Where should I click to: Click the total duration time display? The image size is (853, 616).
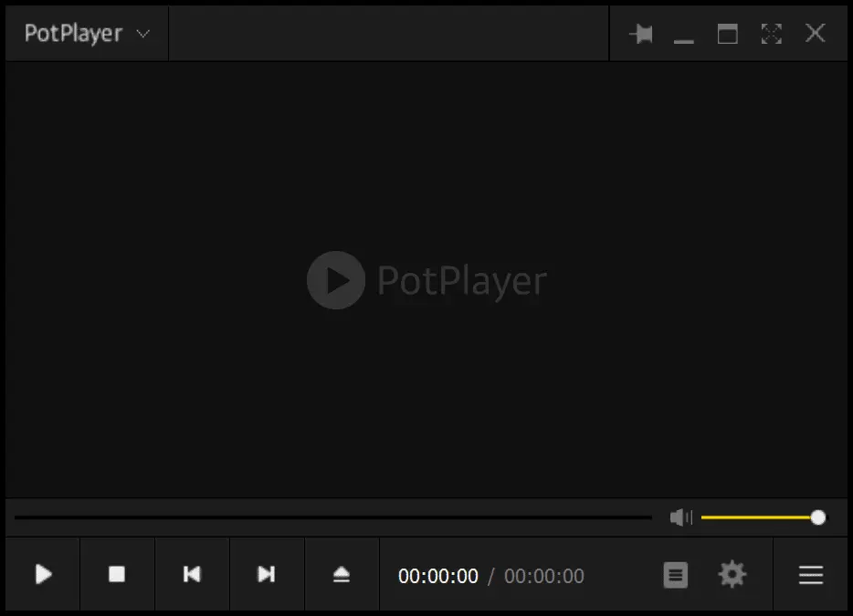pyautogui.click(x=544, y=576)
